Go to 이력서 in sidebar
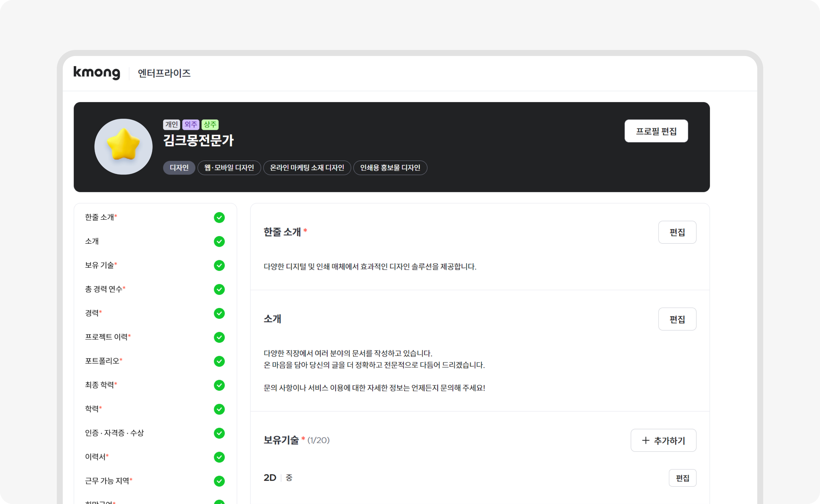The image size is (820, 504). [x=97, y=457]
